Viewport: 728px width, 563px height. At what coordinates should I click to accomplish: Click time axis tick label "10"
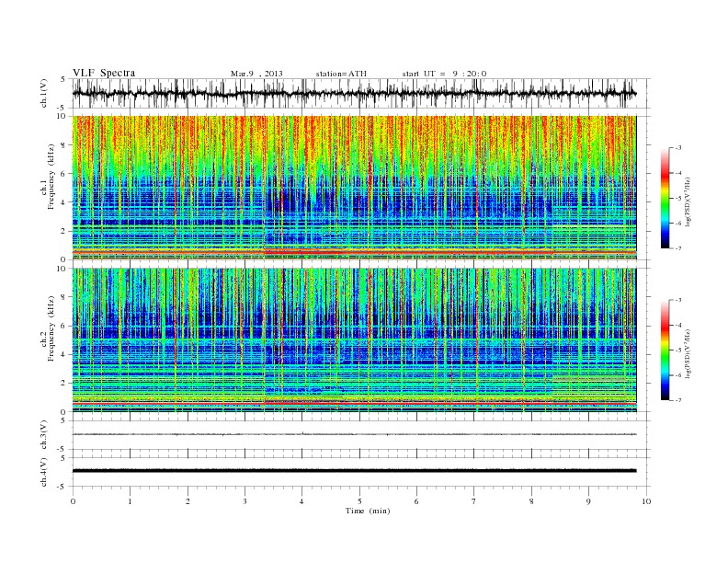(646, 501)
